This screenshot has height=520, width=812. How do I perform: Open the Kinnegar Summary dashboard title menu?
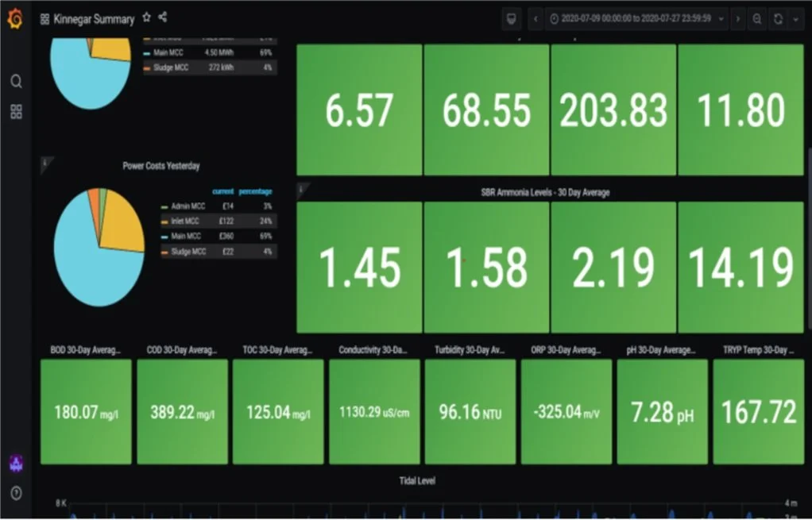(94, 19)
